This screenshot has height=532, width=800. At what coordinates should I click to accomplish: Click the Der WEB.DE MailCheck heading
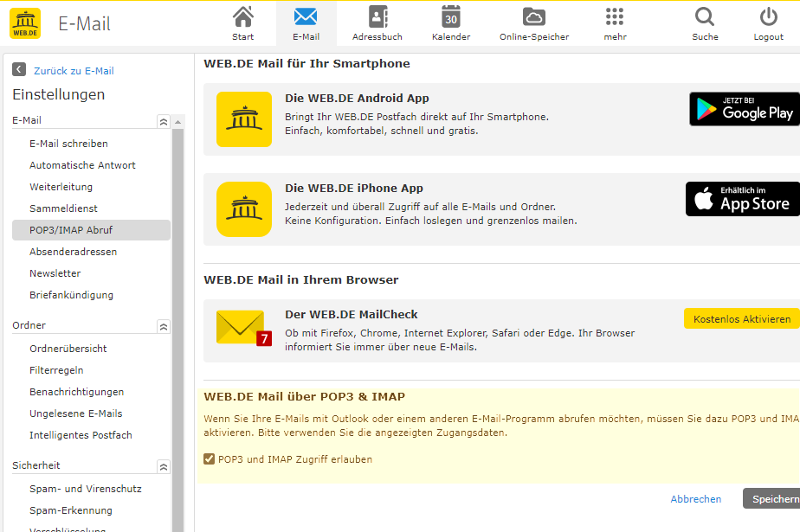[x=352, y=314]
